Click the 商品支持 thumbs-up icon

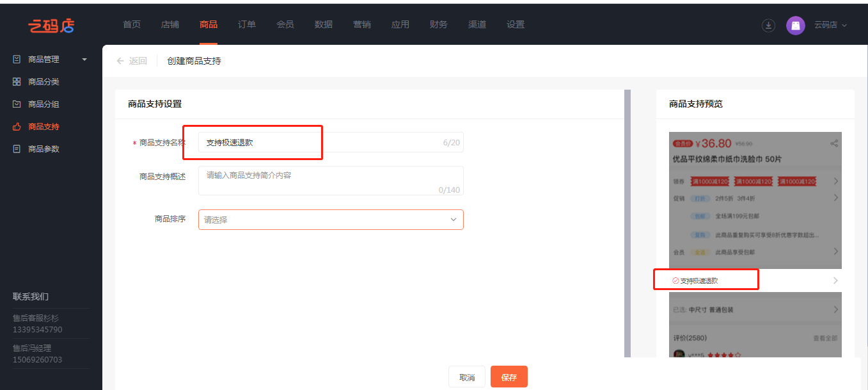tap(17, 127)
